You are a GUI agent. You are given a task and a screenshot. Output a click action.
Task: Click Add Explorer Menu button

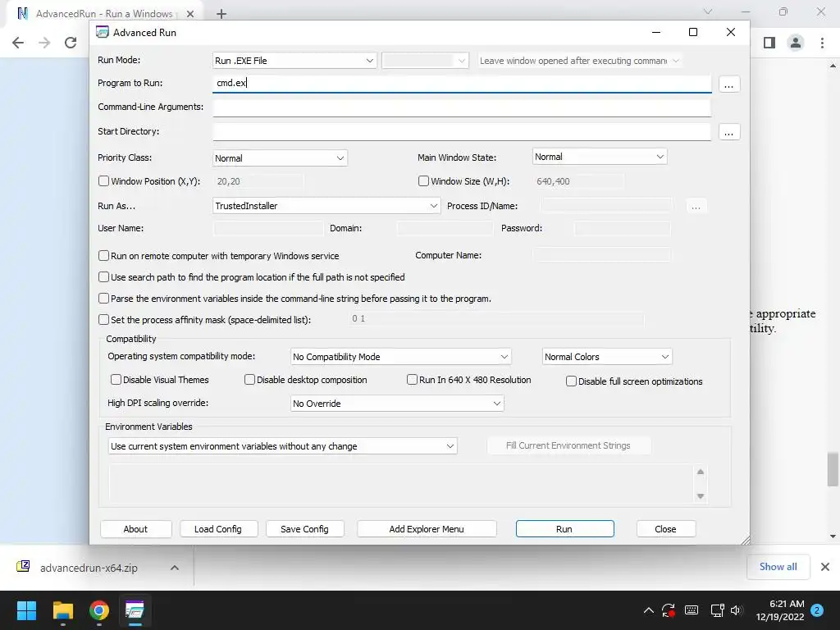427,529
